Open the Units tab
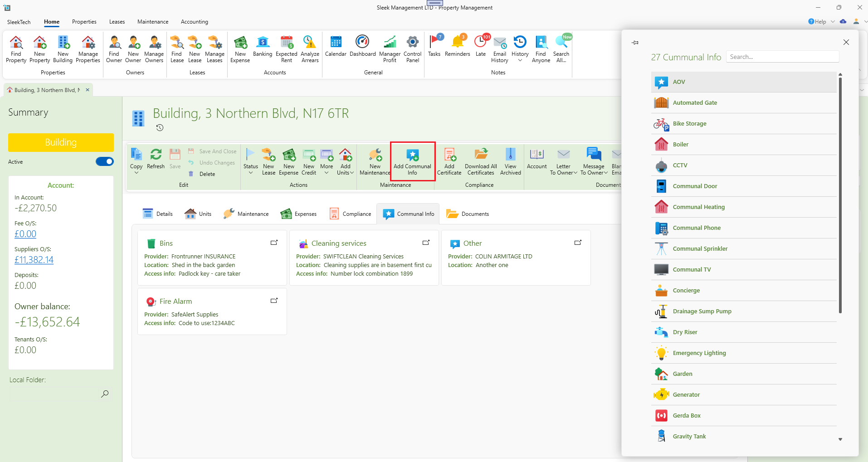Viewport: 868px width, 462px height. click(x=198, y=214)
